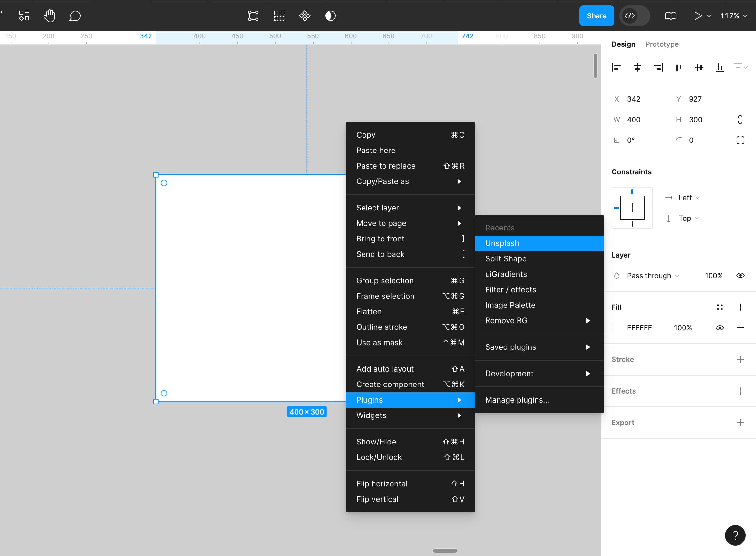
Task: Click the fill opacity 100% value
Action: (683, 328)
